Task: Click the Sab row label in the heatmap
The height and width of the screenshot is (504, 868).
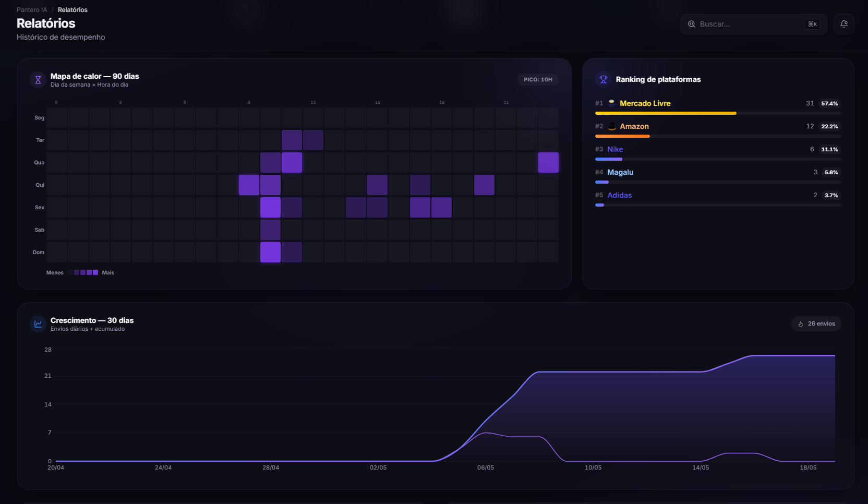Action: click(40, 230)
